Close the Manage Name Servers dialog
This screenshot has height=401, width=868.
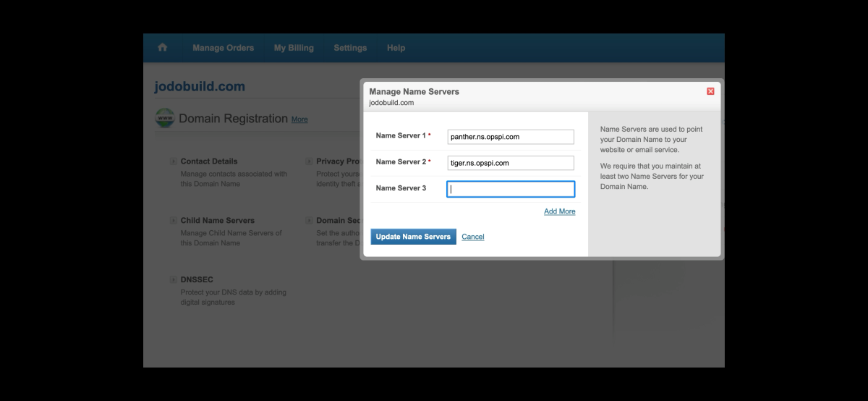710,91
